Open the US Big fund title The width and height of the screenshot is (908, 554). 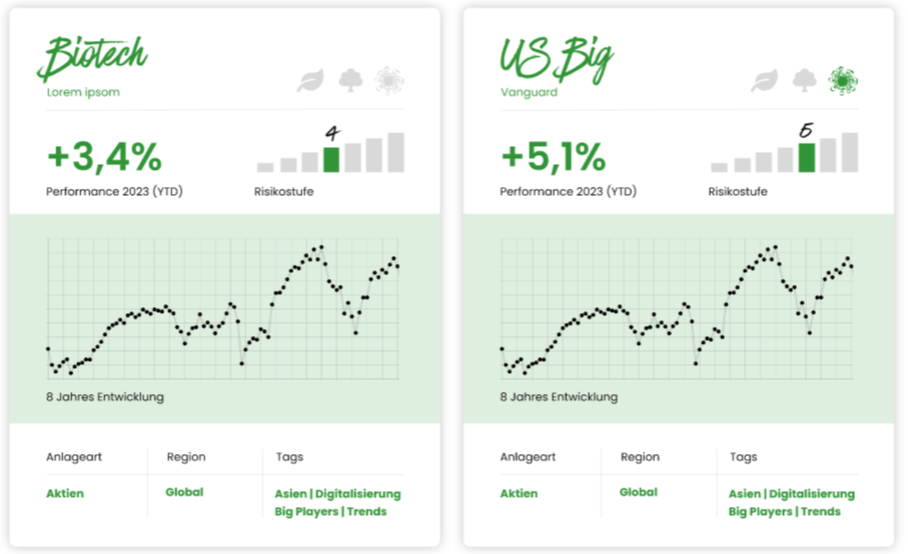555,59
